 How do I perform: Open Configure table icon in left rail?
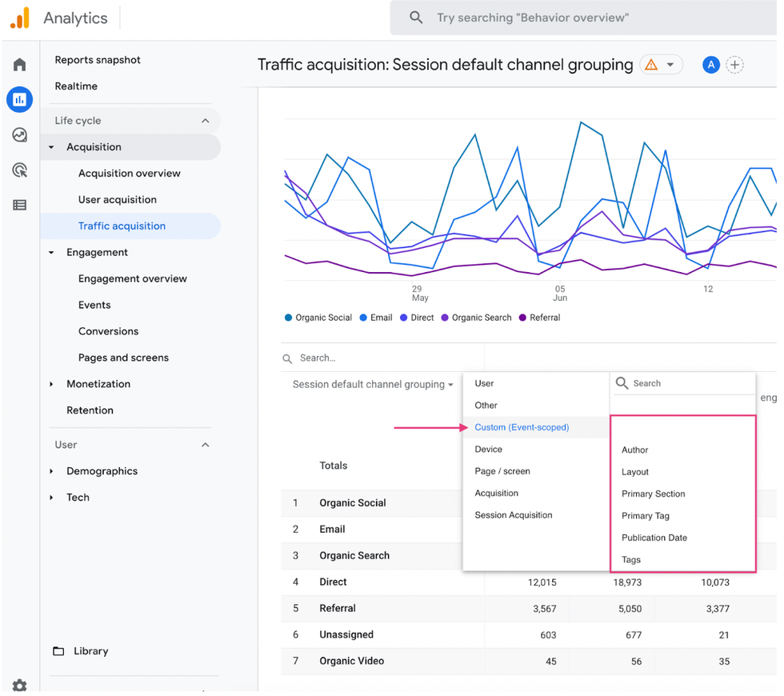[20, 206]
